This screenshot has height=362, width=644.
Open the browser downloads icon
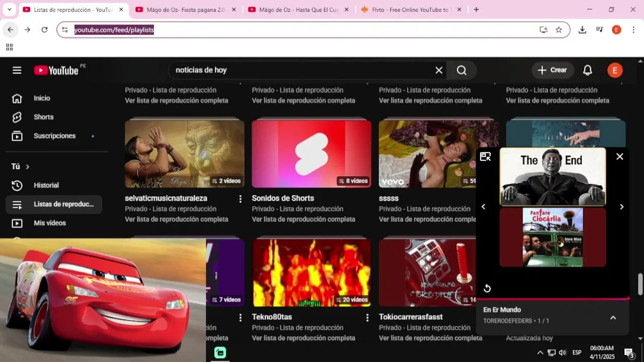(x=582, y=30)
